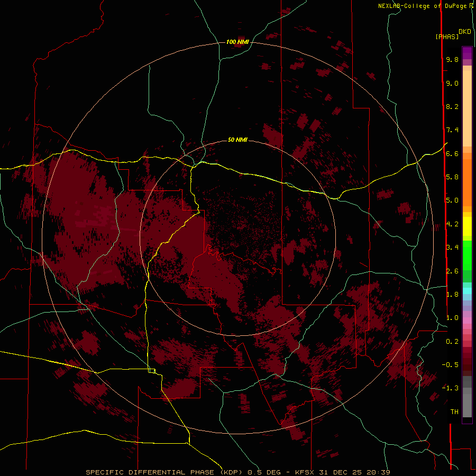Click the DKD label above legend
This screenshot has height=476, width=476.
465,32
